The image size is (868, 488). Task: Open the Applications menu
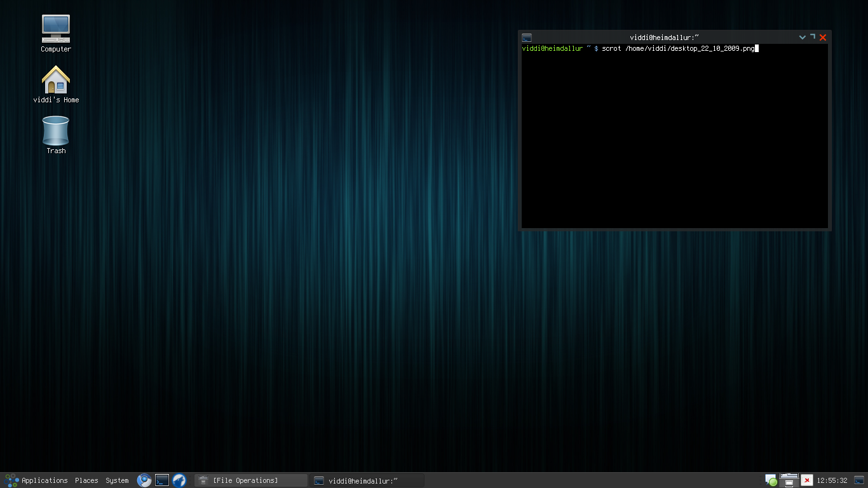[x=44, y=480]
